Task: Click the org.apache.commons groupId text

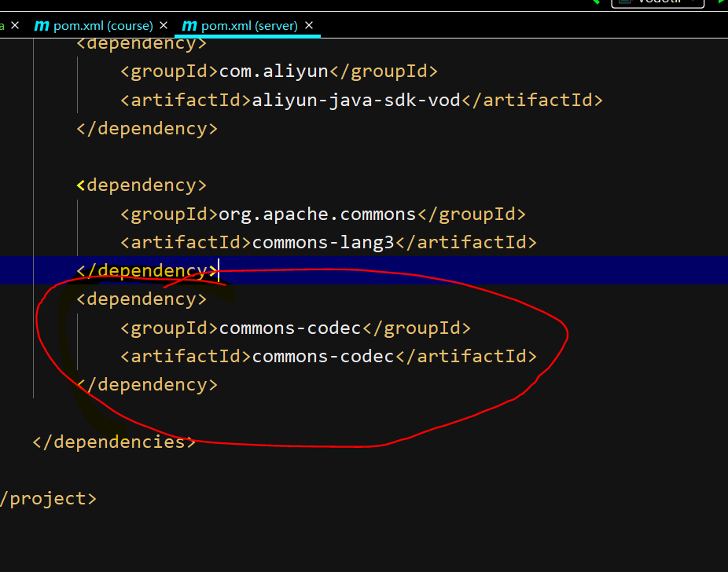Action: [318, 214]
